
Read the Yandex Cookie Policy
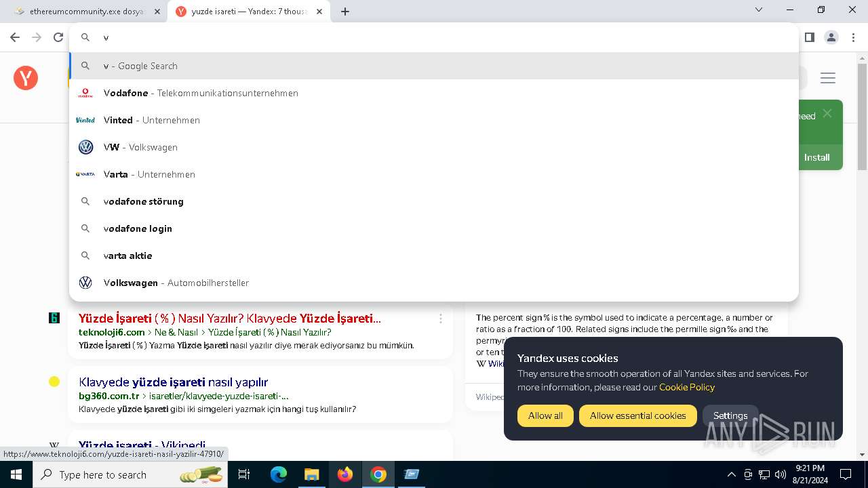[687, 387]
